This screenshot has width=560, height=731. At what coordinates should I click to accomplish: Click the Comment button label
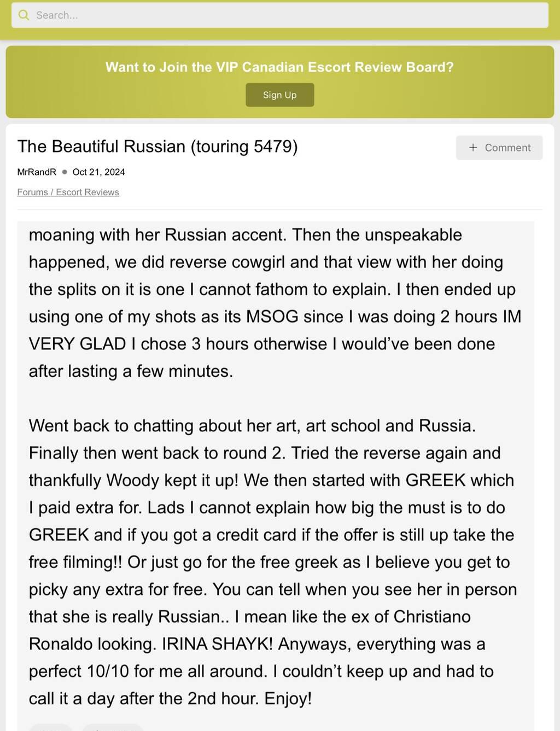click(x=507, y=148)
